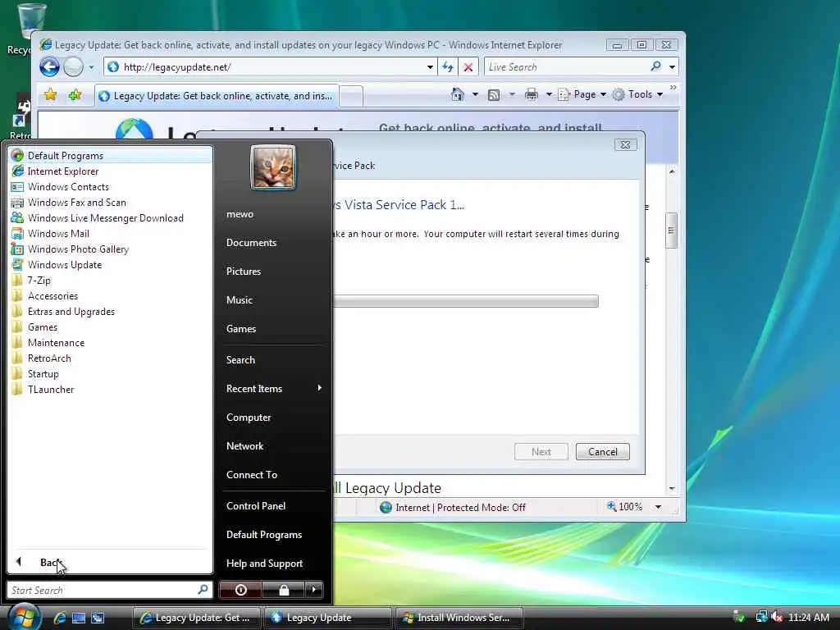Click the muted volume tray icon
Screen dimensions: 840x630
pos(777,617)
